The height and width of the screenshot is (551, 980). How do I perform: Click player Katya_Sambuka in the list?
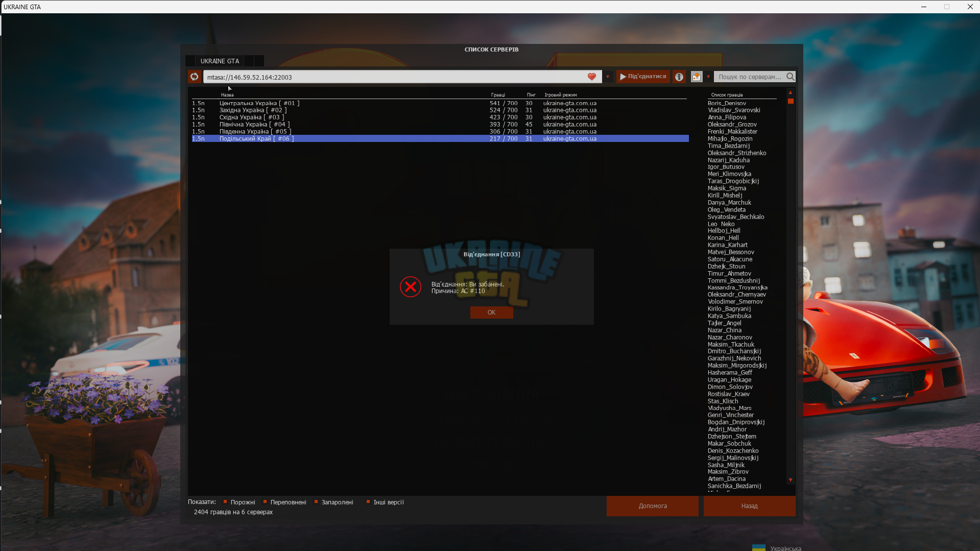pyautogui.click(x=729, y=316)
